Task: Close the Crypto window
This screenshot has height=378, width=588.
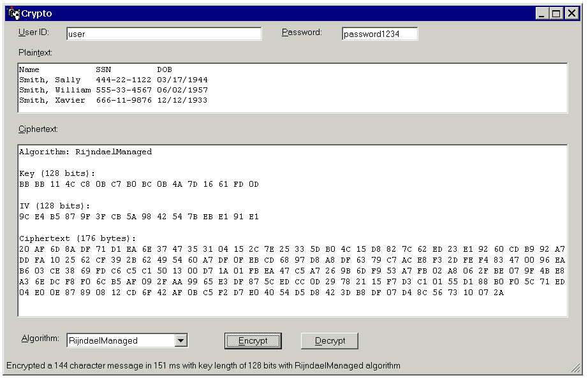Action: coord(570,13)
